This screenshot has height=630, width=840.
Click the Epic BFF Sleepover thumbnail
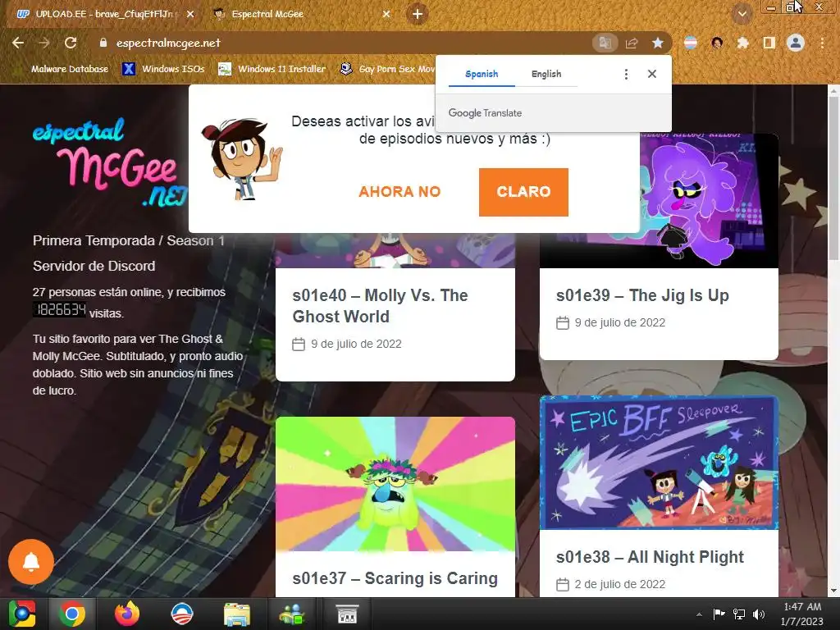659,463
